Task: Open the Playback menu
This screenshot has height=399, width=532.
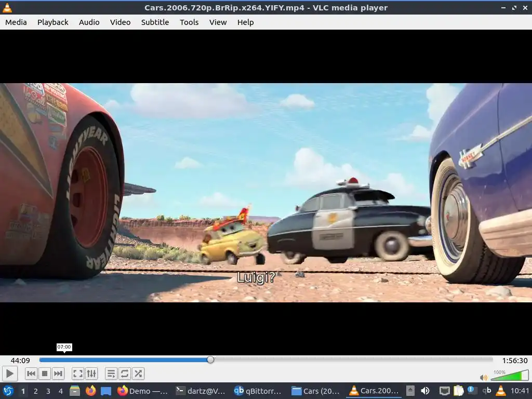Action: coord(52,22)
